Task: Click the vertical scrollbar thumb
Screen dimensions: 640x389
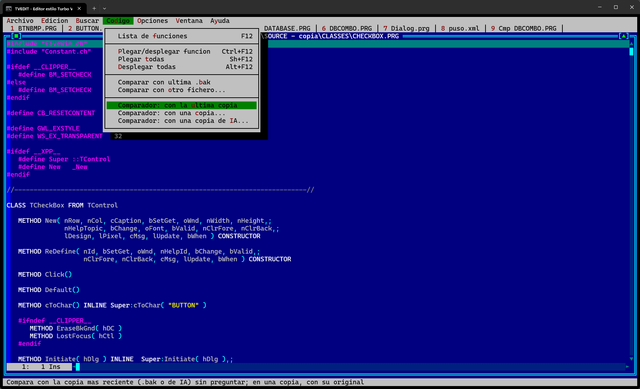Action: click(631, 51)
